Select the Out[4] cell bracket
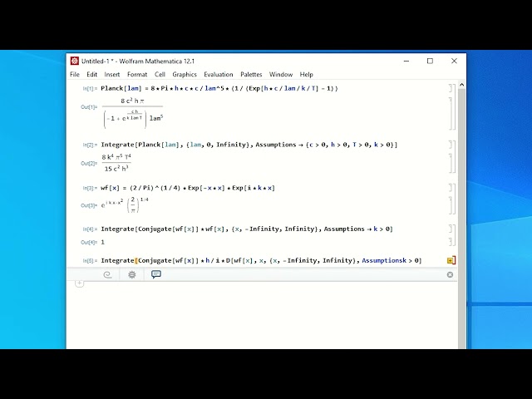 point(451,242)
